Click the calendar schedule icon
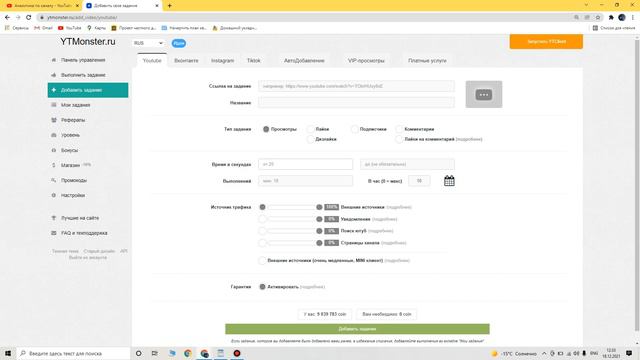This screenshot has width=640, height=360. coord(449,181)
